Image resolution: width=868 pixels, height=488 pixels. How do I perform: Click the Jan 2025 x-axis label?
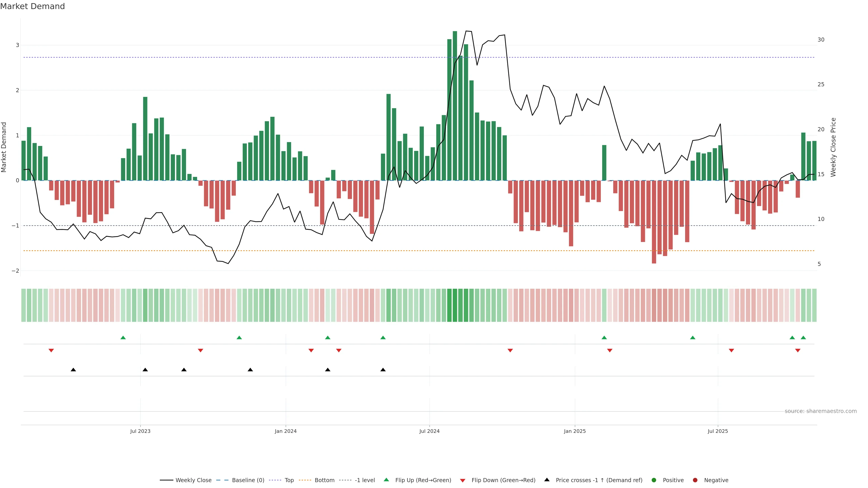pos(575,431)
